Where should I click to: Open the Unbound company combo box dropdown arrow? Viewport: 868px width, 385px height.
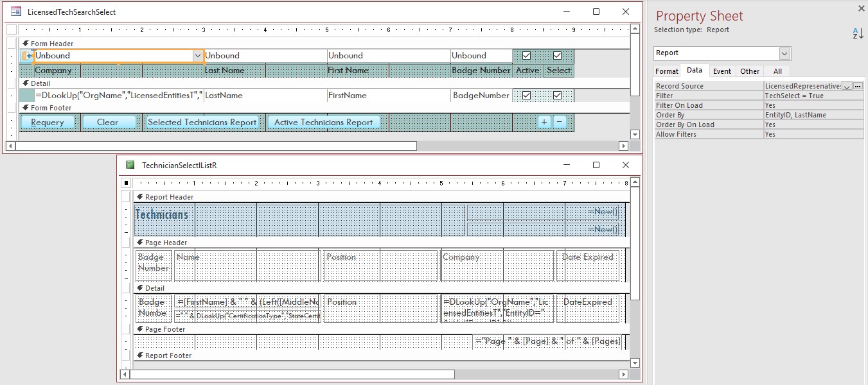pyautogui.click(x=197, y=56)
